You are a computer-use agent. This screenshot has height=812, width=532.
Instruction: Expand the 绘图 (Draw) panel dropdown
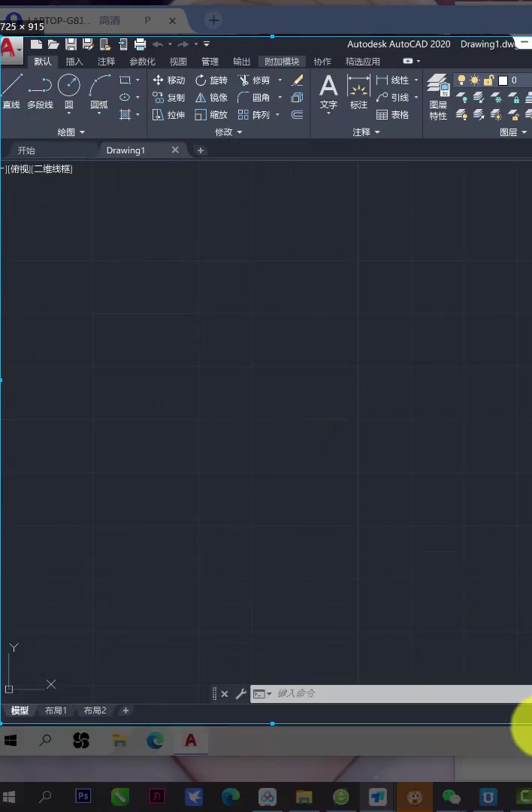point(71,132)
